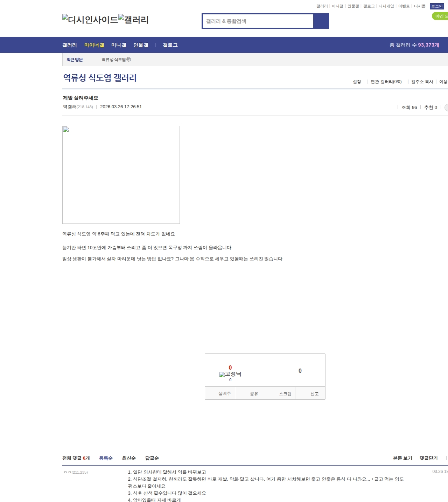Click the 스크랩 button

(281, 393)
